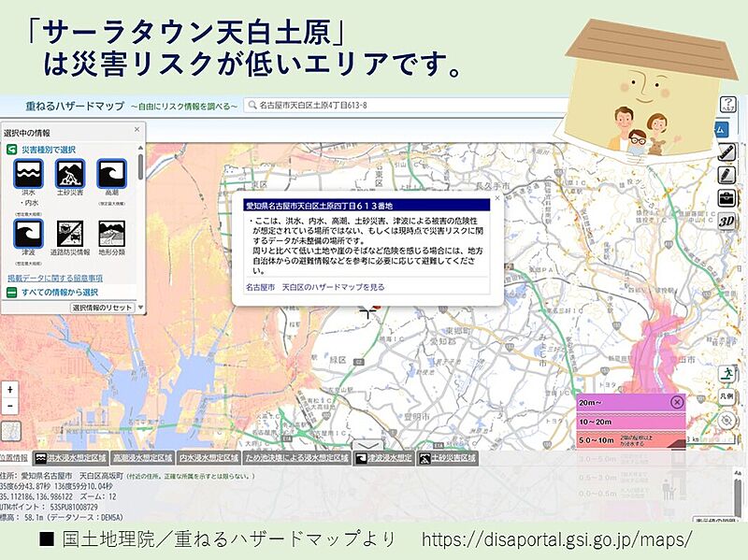Toggle the landslide disaster (土砂災害) layer
The image size is (748, 560).
[x=69, y=173]
